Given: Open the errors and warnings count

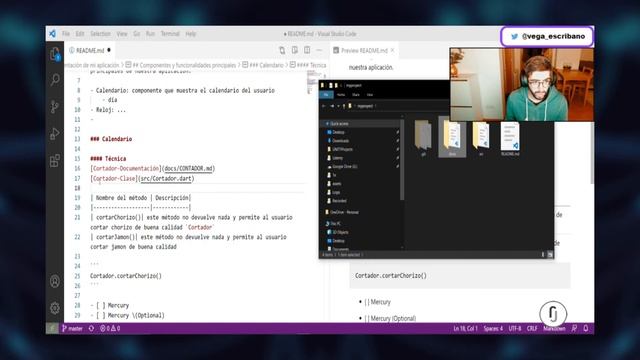Looking at the screenshot, I should 110,328.
